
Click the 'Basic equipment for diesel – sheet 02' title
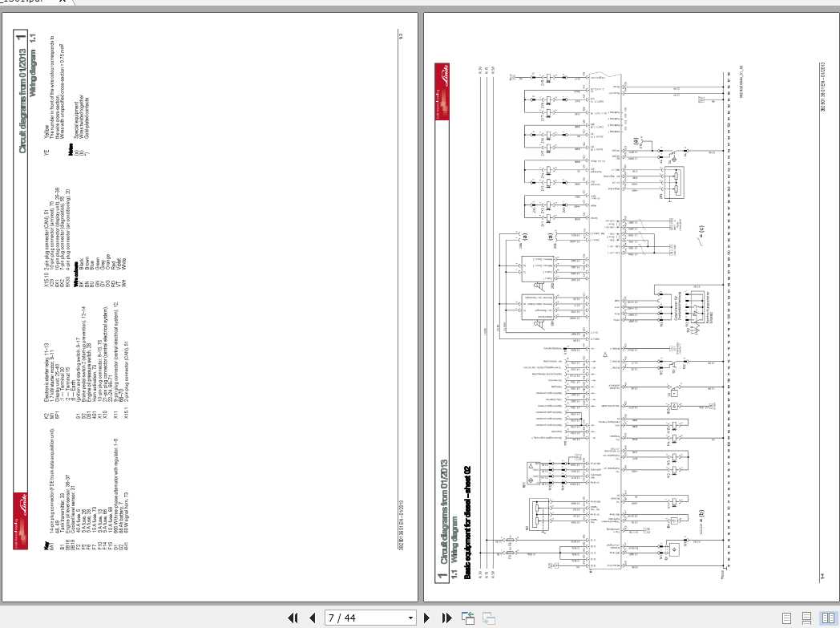pyautogui.click(x=467, y=522)
